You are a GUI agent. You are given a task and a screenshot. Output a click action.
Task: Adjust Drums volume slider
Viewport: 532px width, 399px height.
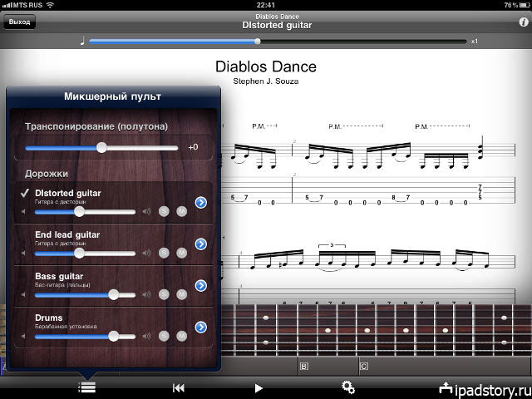(x=114, y=336)
